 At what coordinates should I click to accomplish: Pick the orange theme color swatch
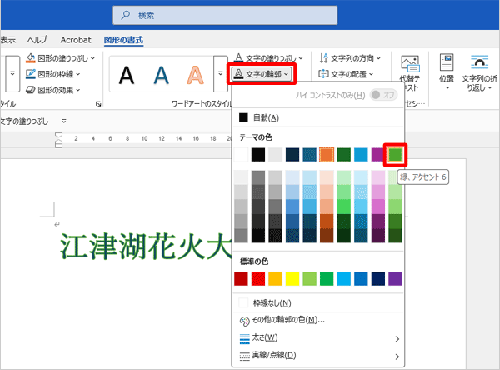pyautogui.click(x=326, y=155)
